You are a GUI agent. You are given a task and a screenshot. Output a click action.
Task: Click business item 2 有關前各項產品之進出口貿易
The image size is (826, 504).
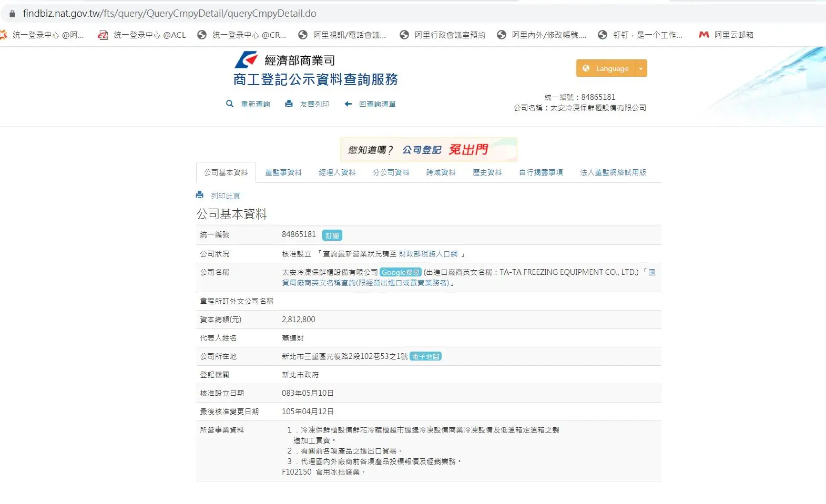click(345, 451)
